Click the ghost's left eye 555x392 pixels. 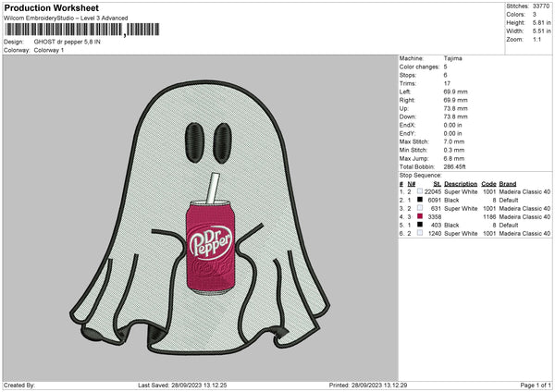pos(194,142)
